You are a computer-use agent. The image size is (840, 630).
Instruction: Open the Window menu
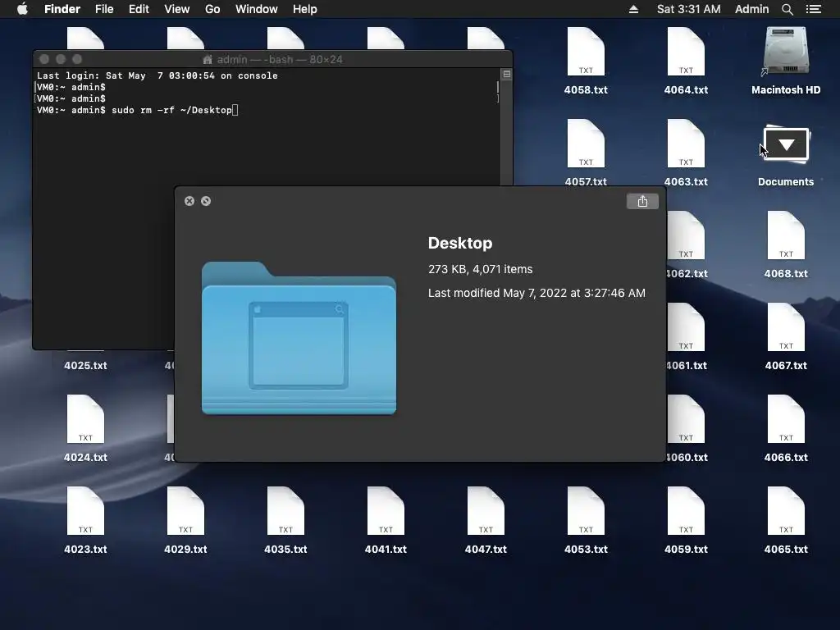click(256, 9)
